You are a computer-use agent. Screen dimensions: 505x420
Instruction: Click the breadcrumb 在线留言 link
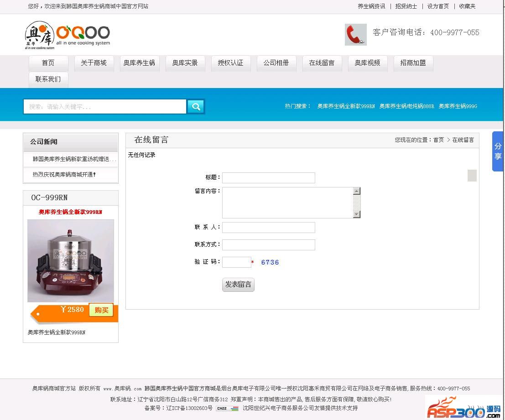[x=463, y=140]
